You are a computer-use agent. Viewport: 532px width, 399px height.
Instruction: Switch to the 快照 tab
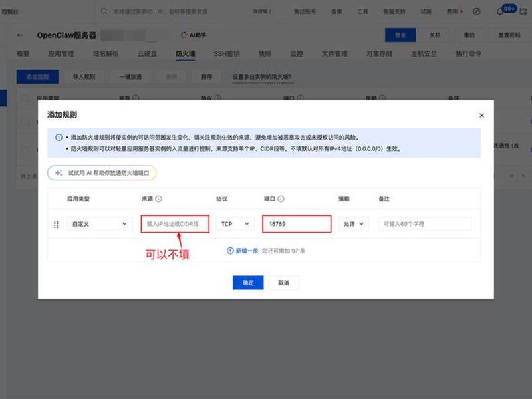point(265,53)
